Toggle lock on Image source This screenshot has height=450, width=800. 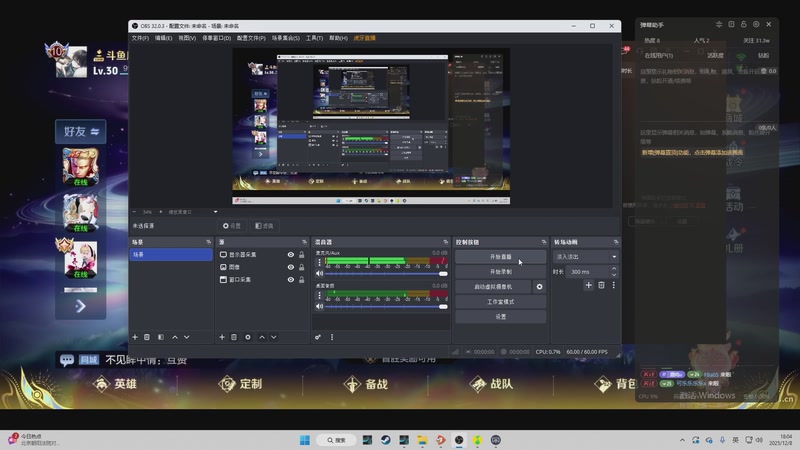coord(302,267)
